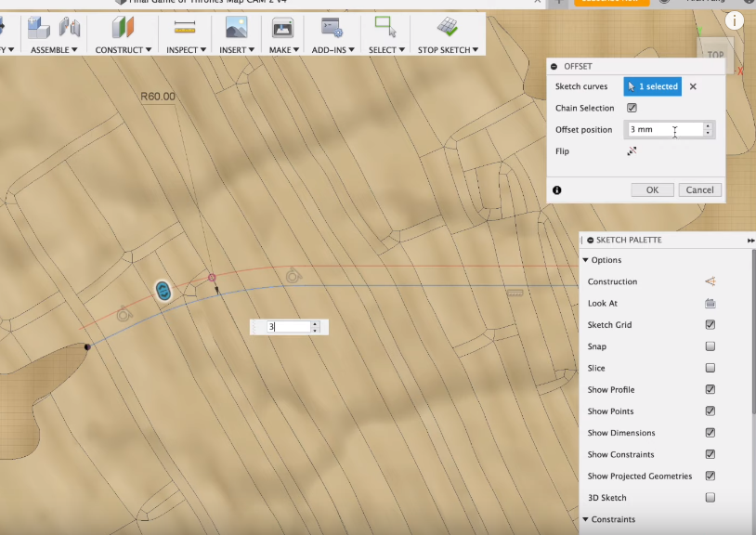Click OK in the OFFSET dialog
The width and height of the screenshot is (756, 535).
(652, 189)
